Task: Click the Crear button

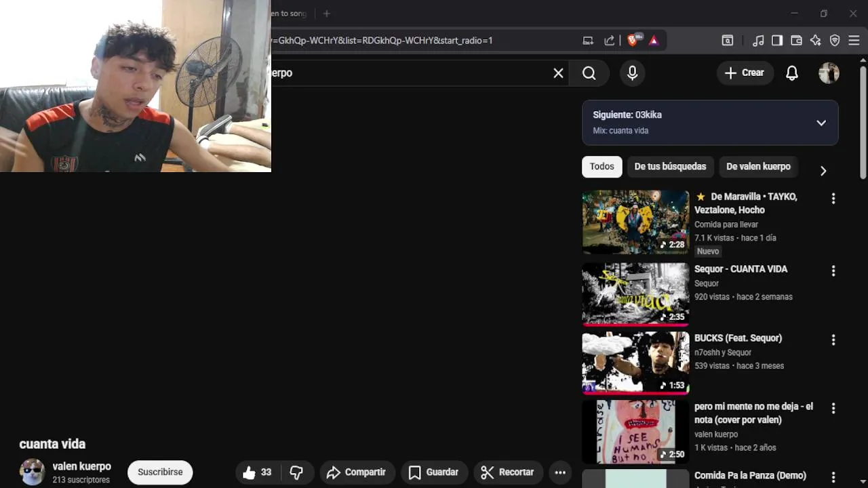Action: point(745,73)
